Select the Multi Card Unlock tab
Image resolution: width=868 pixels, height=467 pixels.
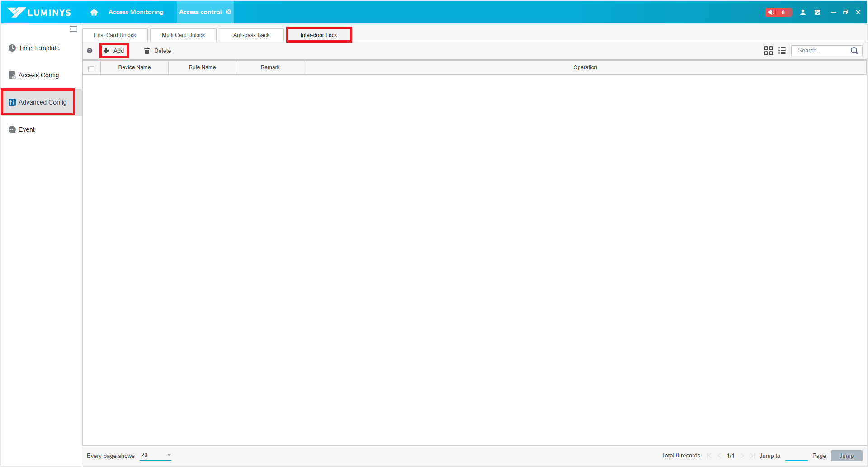click(x=183, y=35)
